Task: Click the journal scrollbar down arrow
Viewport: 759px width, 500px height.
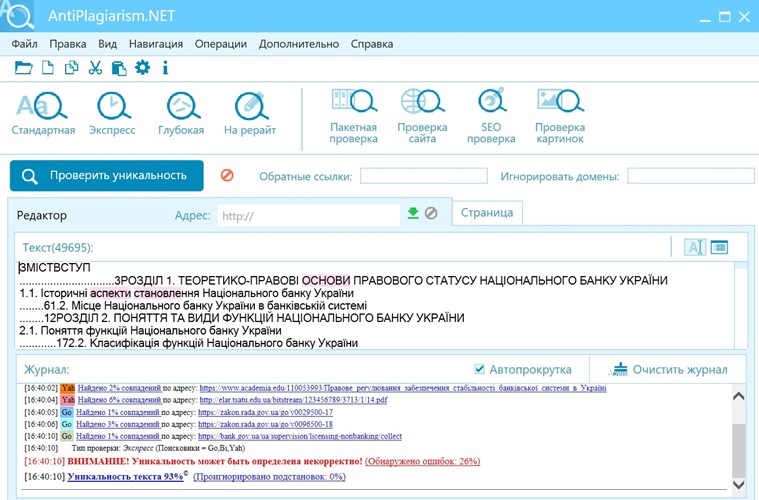Action: [738, 484]
